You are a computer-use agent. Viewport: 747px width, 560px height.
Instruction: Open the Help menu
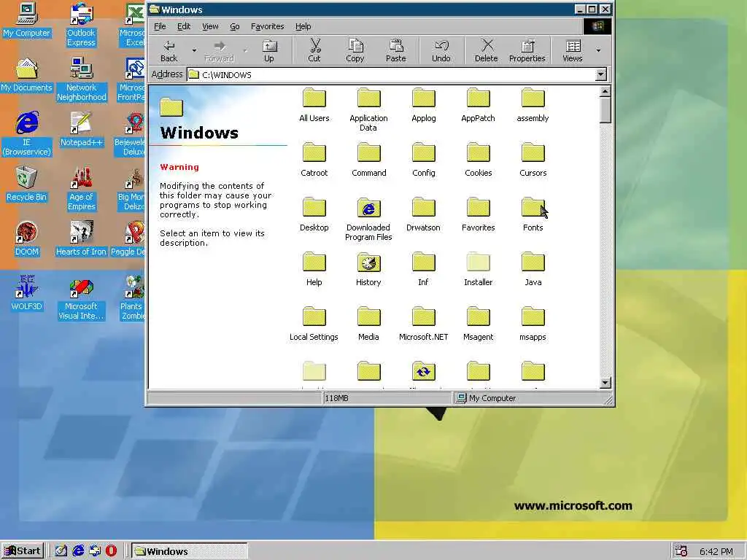[303, 27]
